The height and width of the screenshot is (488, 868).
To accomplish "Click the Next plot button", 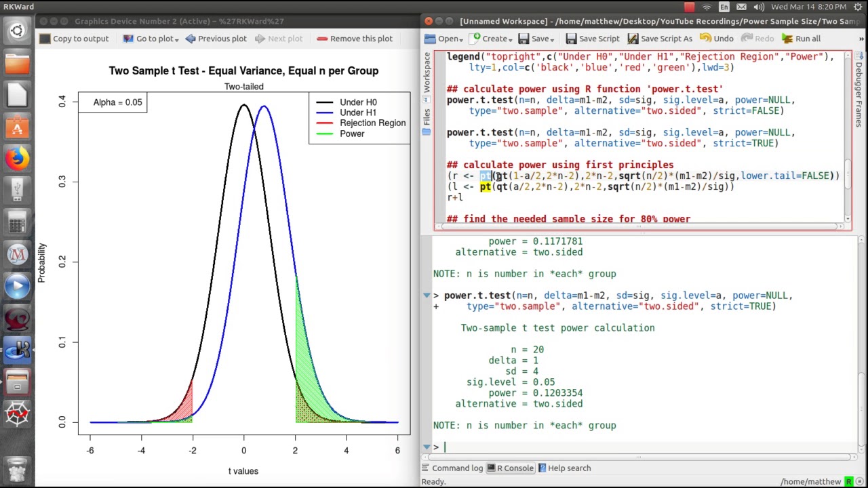I will coord(279,39).
